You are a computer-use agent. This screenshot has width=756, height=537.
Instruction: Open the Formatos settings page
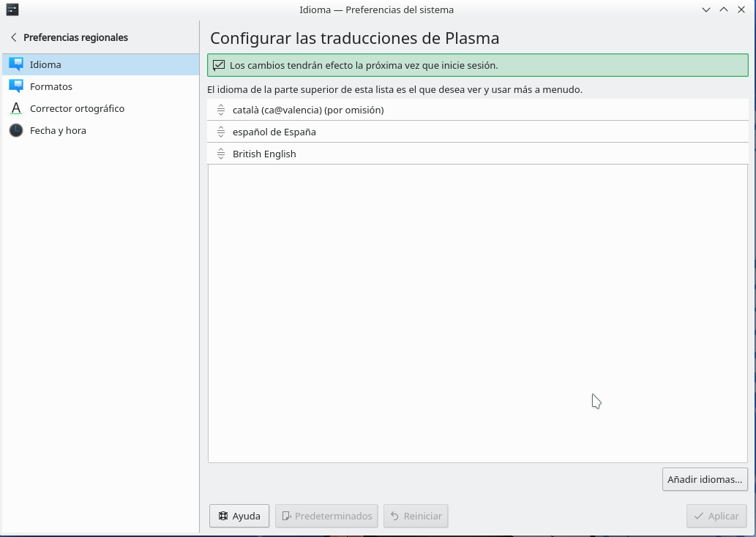pyautogui.click(x=51, y=86)
